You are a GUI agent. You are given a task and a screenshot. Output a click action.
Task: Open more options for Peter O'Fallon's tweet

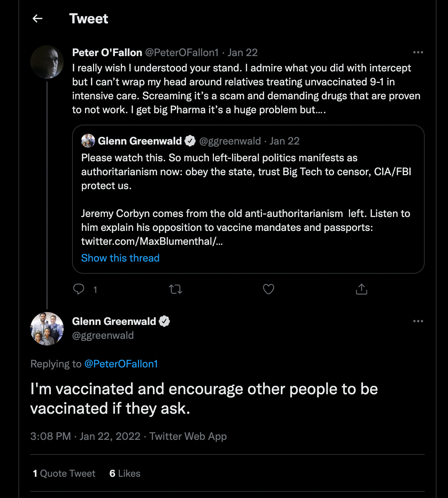(418, 53)
